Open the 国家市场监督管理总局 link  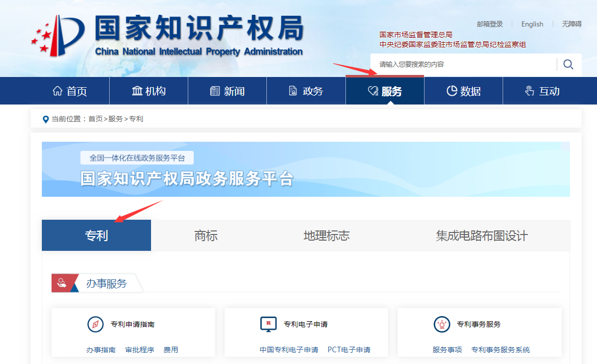416,35
